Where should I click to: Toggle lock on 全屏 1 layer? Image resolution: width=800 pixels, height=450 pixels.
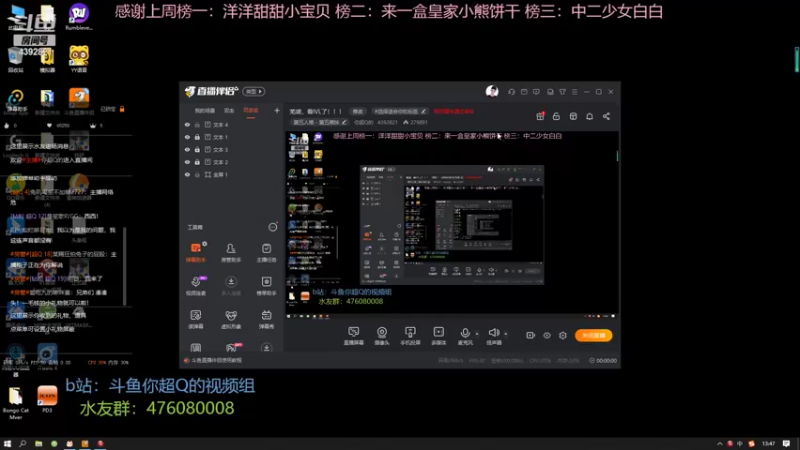197,174
